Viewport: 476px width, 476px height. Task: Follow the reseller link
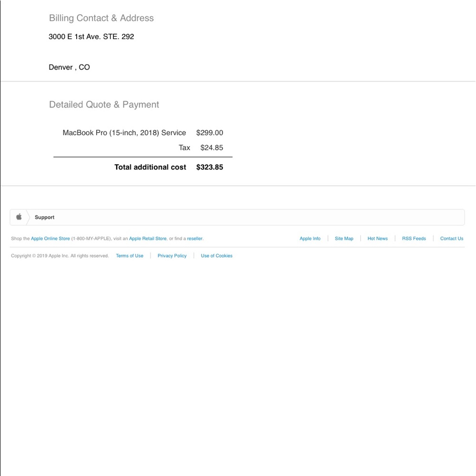(195, 238)
